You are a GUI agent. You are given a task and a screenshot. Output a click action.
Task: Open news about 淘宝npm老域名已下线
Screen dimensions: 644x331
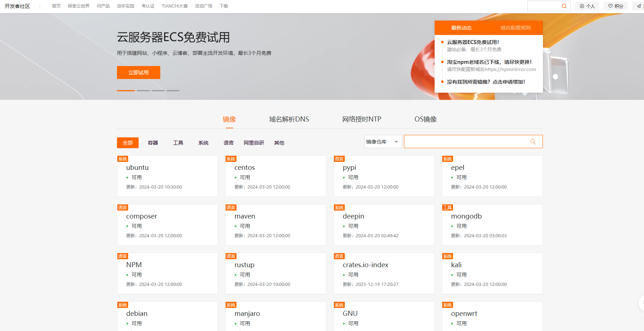click(x=489, y=62)
